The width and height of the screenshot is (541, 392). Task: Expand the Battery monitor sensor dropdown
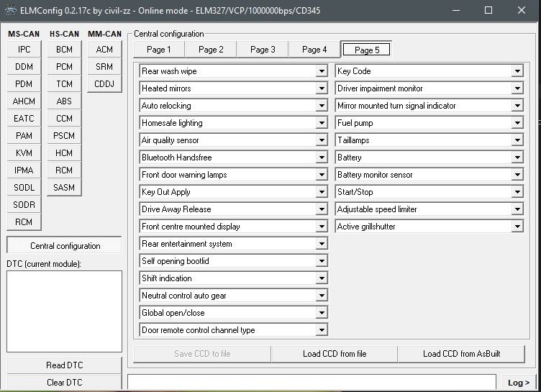517,175
